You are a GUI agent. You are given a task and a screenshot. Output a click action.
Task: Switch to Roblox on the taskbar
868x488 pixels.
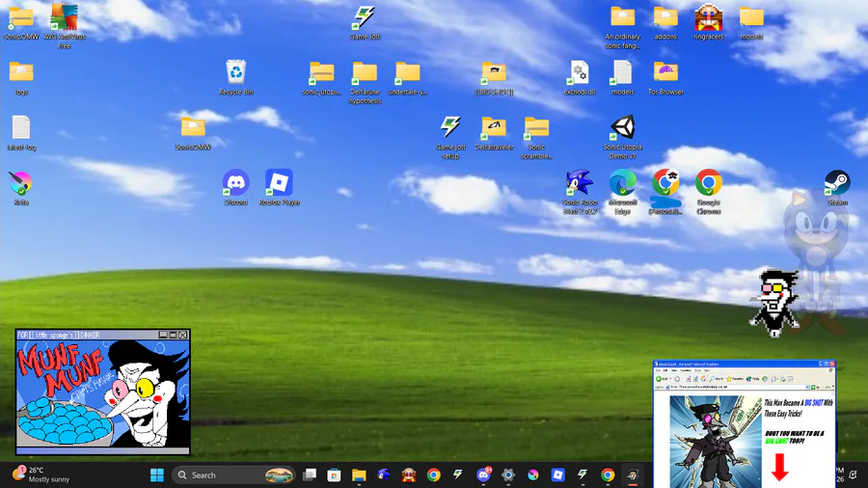[558, 474]
